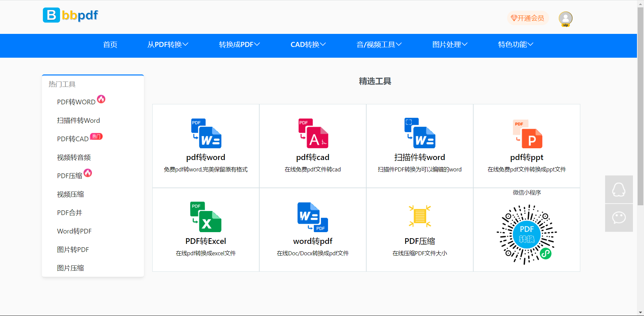
Task: Click the 热门工具 sidebar heading
Action: pos(62,84)
